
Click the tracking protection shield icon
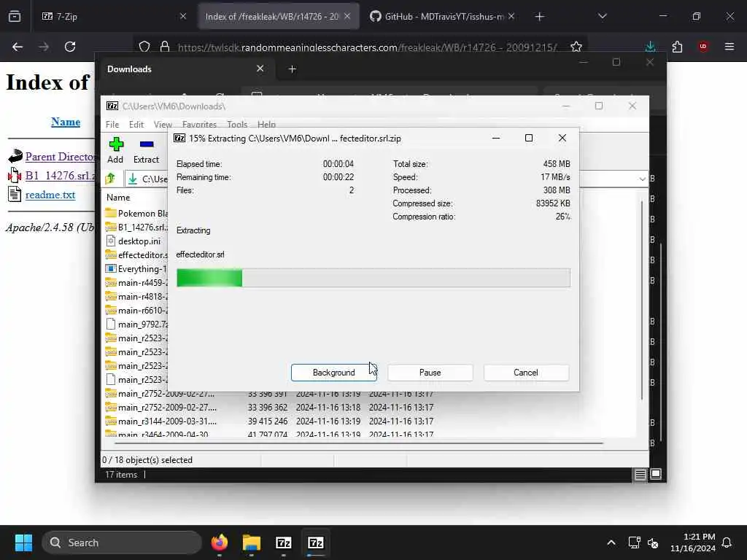(144, 47)
